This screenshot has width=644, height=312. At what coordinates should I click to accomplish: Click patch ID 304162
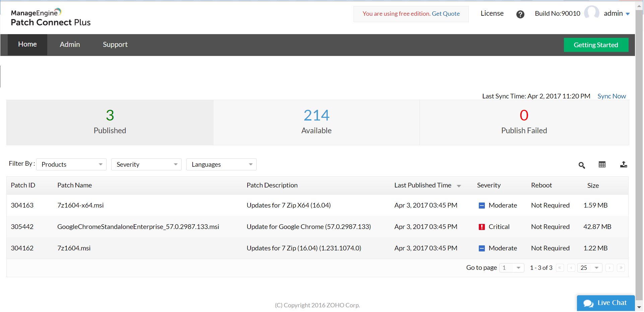click(22, 249)
